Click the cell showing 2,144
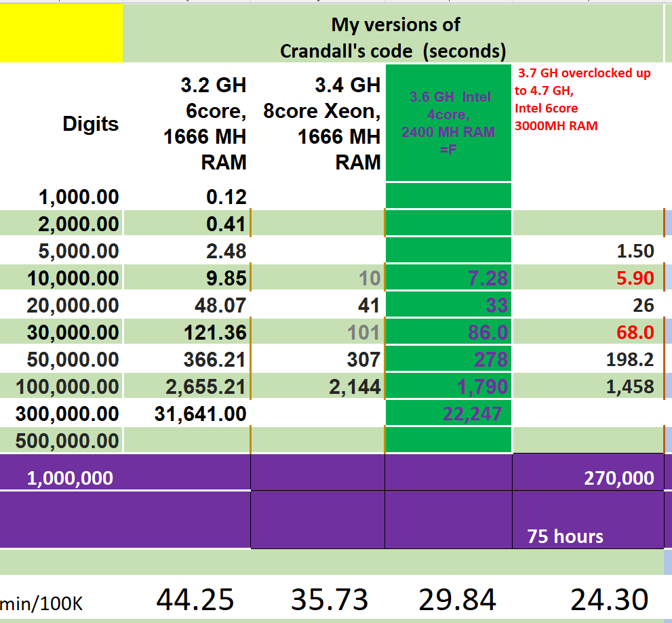Viewport: 672px width, 623px height. click(350, 387)
